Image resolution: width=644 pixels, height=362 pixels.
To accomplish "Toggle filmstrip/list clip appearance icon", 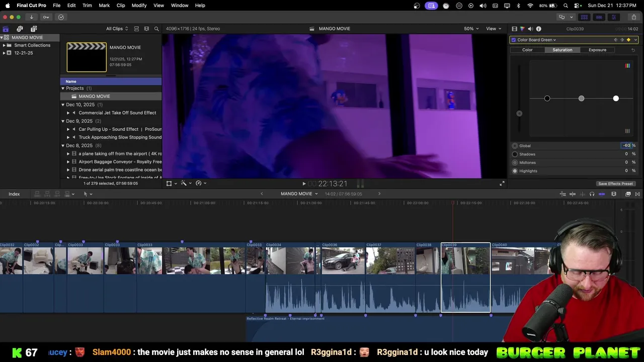I will tap(136, 29).
